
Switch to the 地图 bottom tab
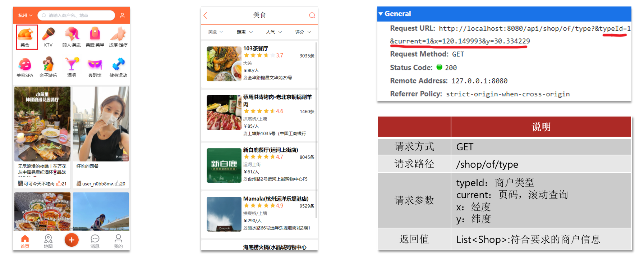click(x=48, y=241)
